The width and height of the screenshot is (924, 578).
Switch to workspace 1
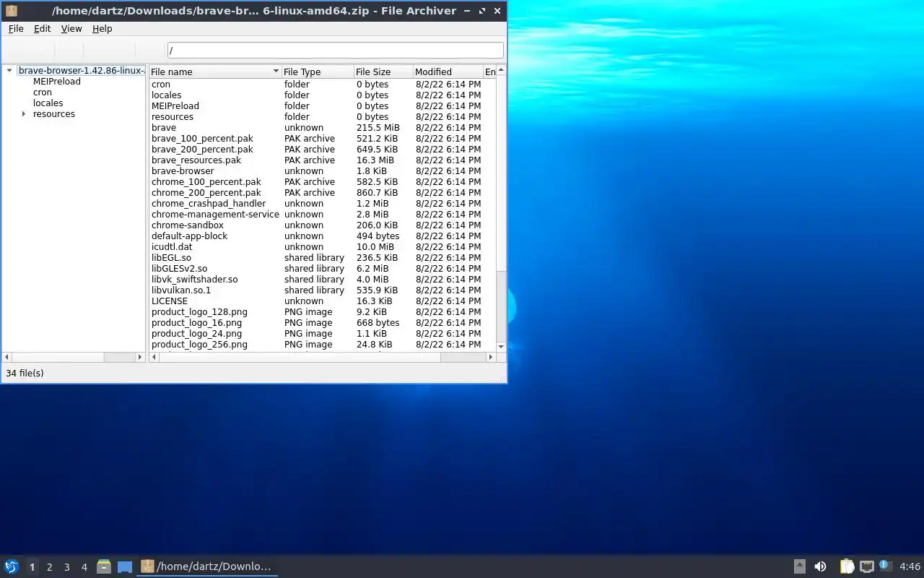32,567
